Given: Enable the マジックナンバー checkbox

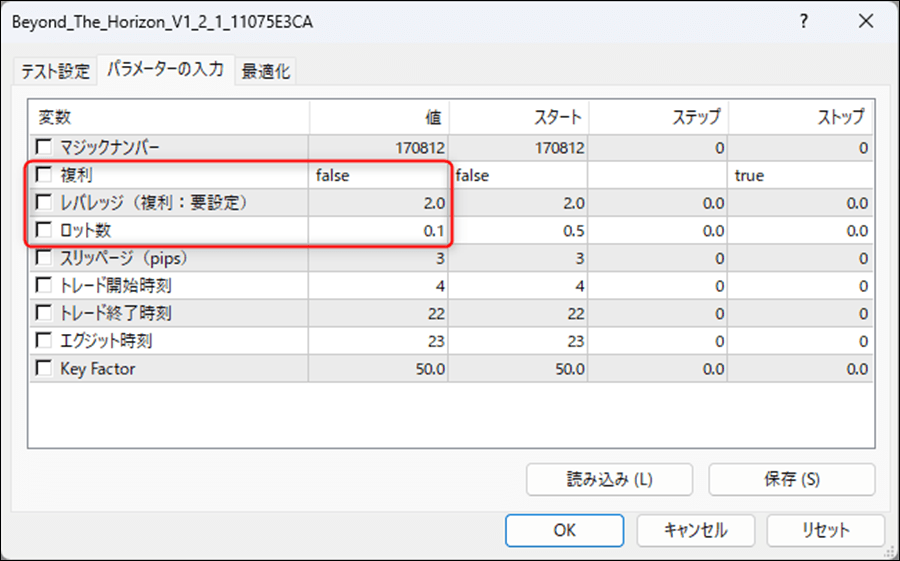Looking at the screenshot, I should pos(44,148).
